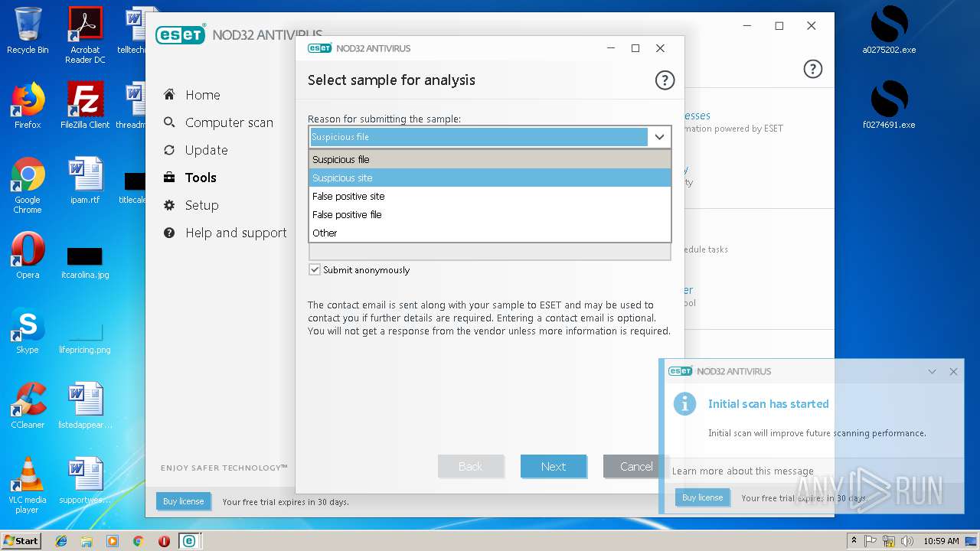Collapse the reason dropdown arrow
The height and width of the screenshot is (551, 980).
pos(659,137)
